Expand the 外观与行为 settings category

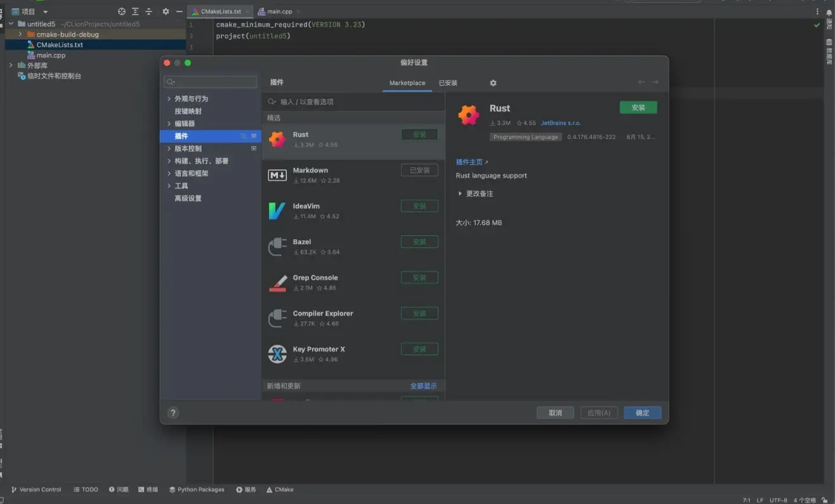tap(169, 99)
